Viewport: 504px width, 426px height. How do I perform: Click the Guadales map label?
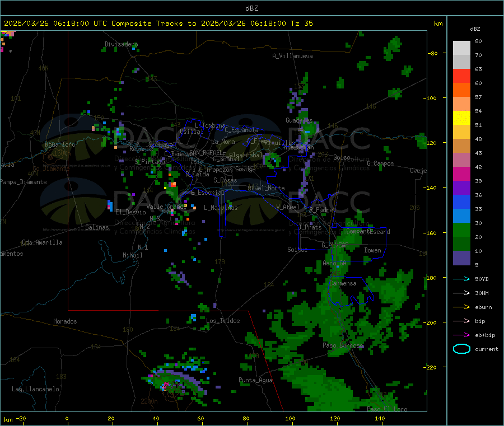click(x=299, y=120)
